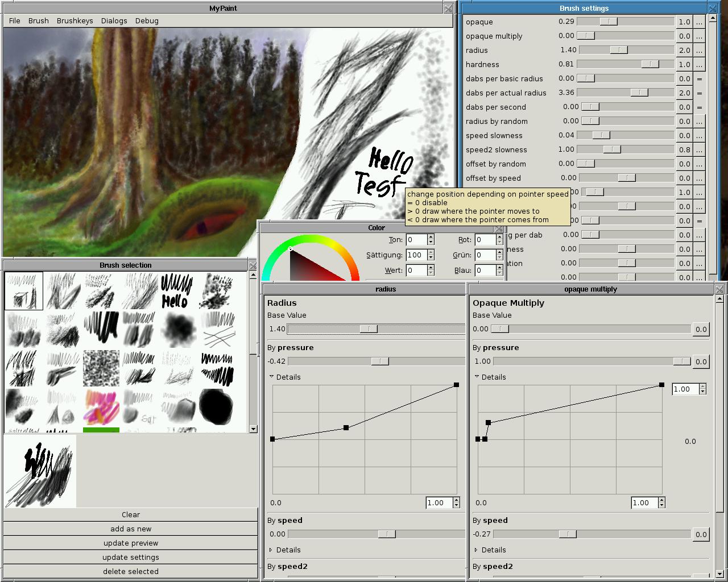Pick the pink colorful strokes brush

pyautogui.click(x=101, y=406)
